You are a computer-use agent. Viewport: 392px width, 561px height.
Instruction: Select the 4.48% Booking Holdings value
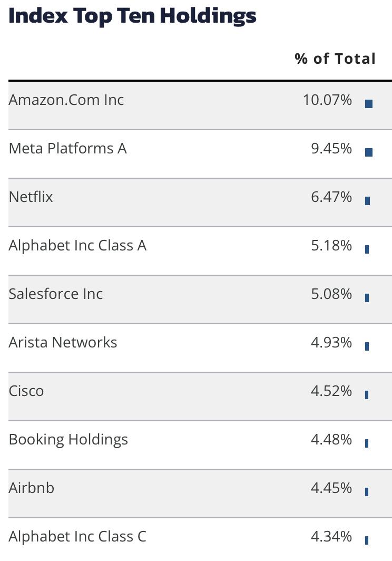pos(331,439)
